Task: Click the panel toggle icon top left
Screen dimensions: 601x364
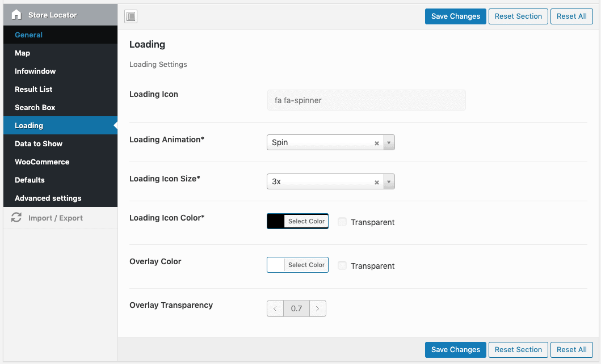Action: click(x=131, y=16)
